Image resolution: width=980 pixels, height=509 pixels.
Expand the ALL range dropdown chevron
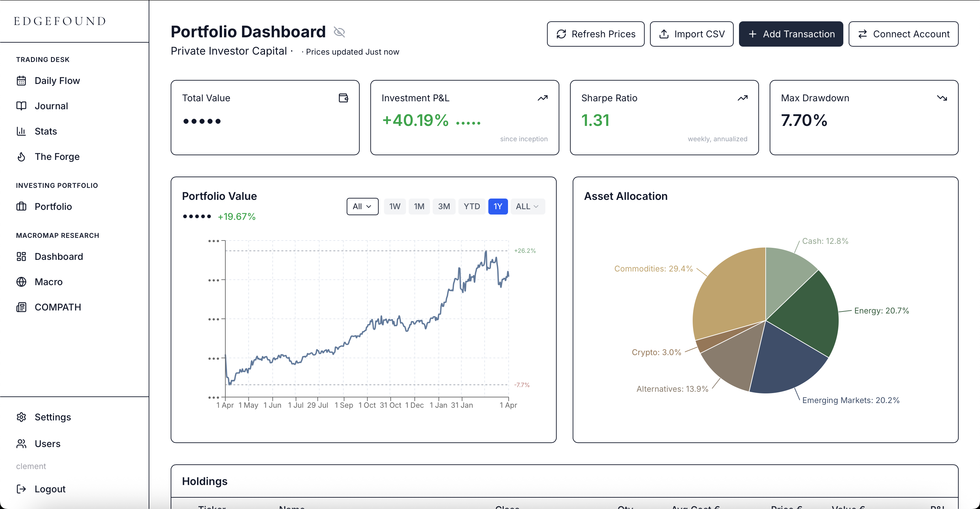(x=536, y=207)
